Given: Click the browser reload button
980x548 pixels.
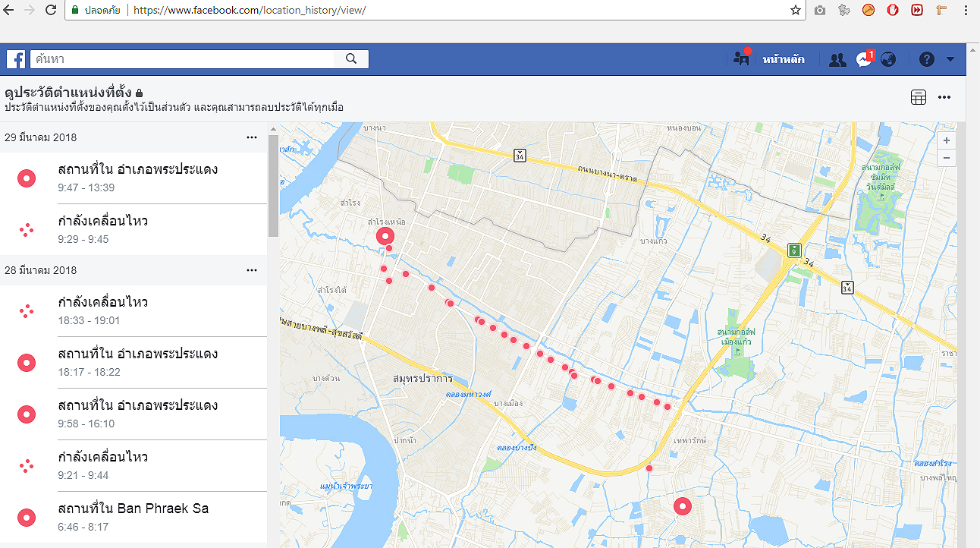Looking at the screenshot, I should tap(51, 10).
